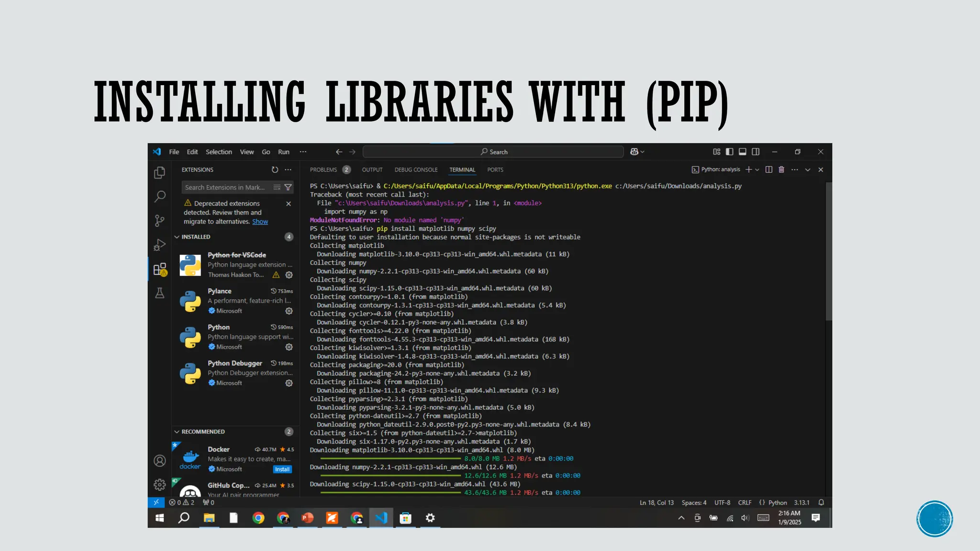Open the Search view in activity bar
This screenshot has width=980, height=551.
pos(160,196)
